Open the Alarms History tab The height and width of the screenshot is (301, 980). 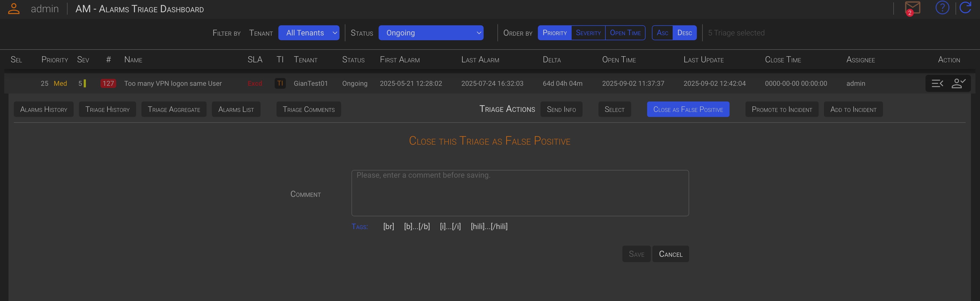click(x=44, y=109)
